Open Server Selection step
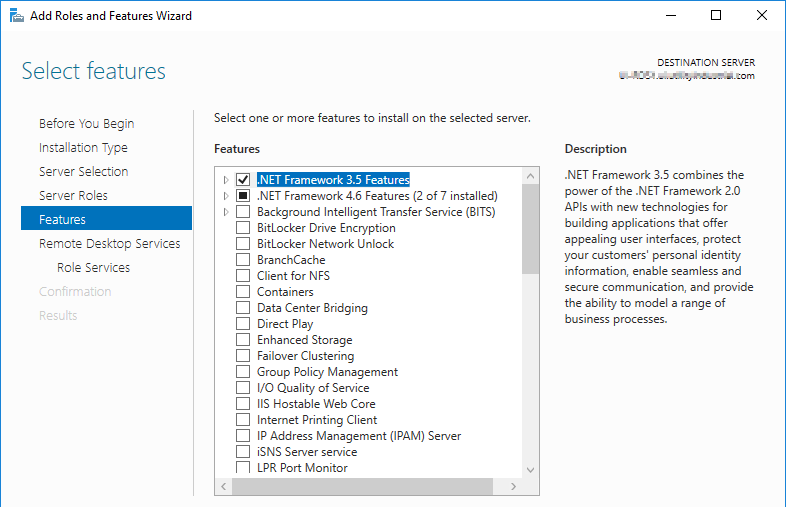Image resolution: width=786 pixels, height=507 pixels. (84, 172)
